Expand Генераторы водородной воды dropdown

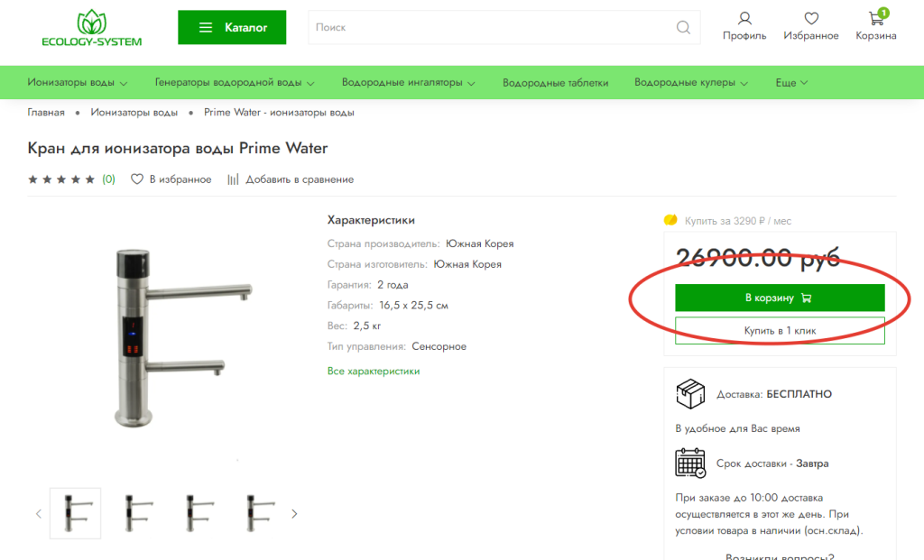pos(235,82)
